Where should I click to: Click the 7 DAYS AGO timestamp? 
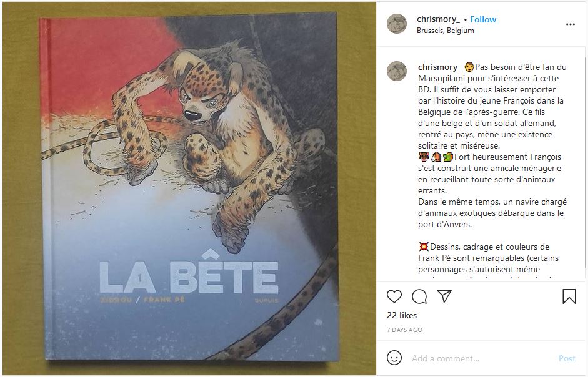tap(404, 330)
